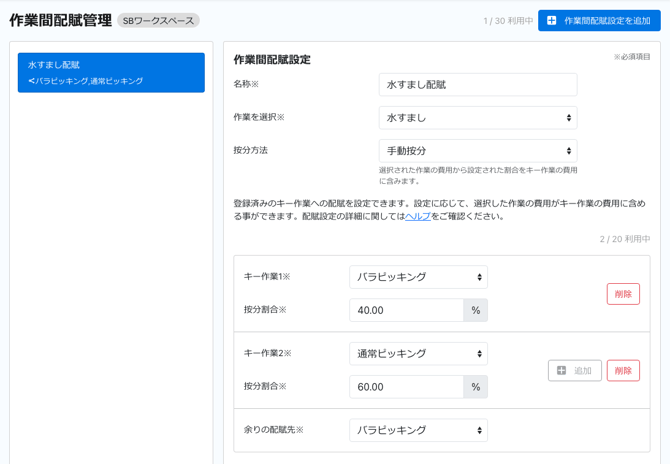Click the SBワークスペース workspace badge
Image resolution: width=670 pixels, height=464 pixels.
158,21
